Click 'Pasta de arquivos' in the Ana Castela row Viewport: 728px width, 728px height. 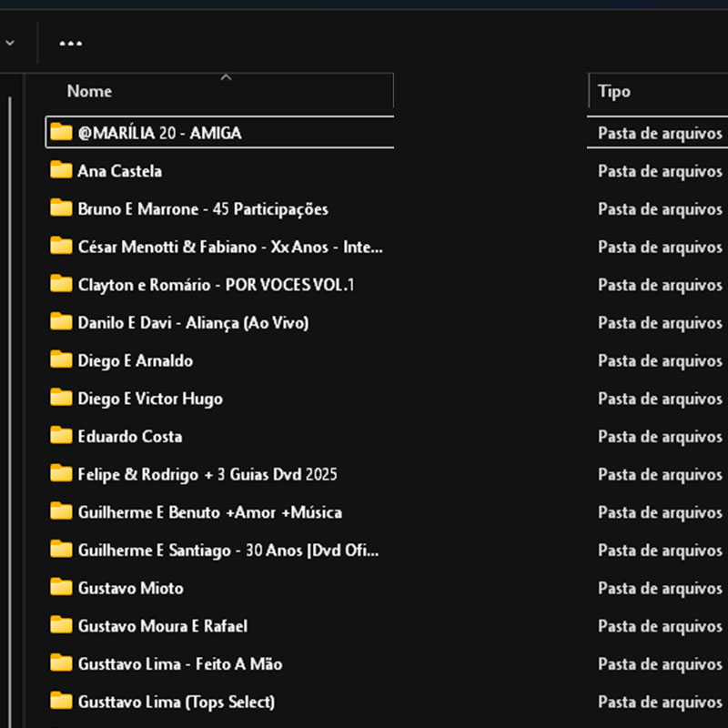[660, 171]
